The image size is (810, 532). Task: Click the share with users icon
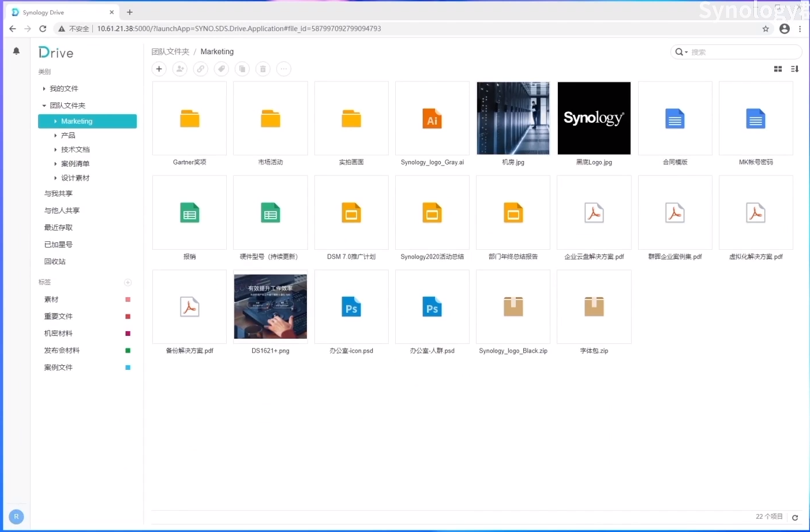180,69
